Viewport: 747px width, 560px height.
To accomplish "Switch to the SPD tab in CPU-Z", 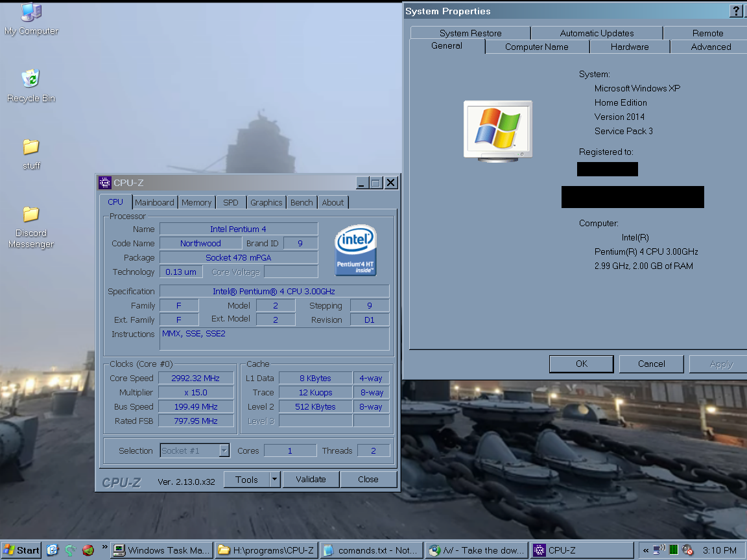I will [x=231, y=202].
